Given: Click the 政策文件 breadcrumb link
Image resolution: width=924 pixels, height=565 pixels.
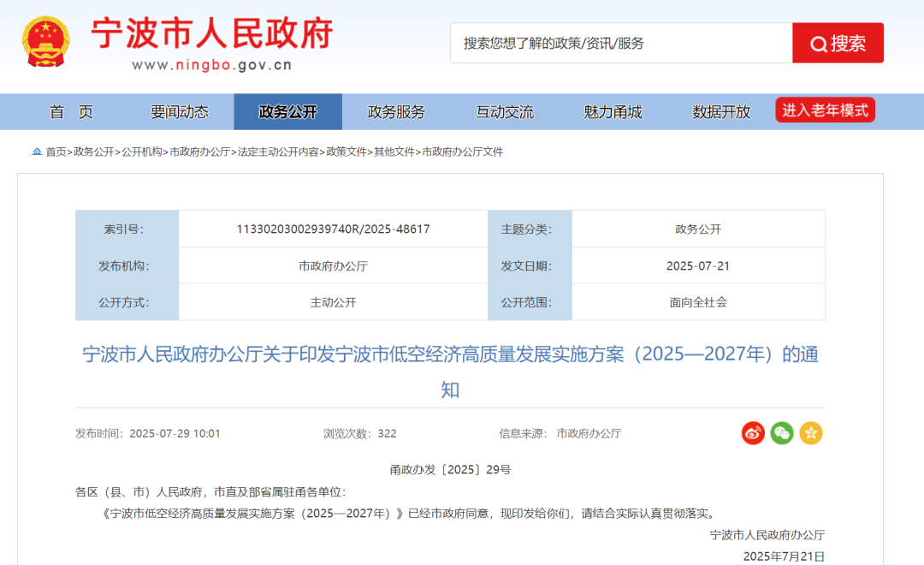Looking at the screenshot, I should 346,152.
